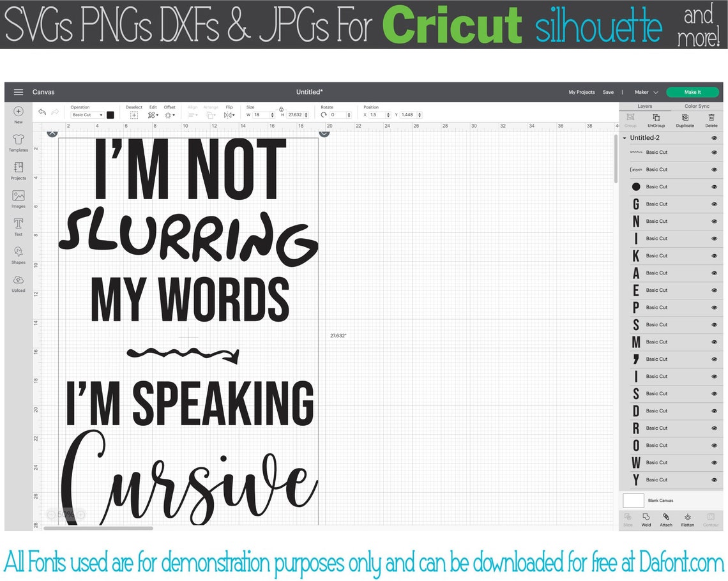Image resolution: width=728 pixels, height=581 pixels.
Task: Click the Weld tool at panel bottom
Action: [646, 520]
